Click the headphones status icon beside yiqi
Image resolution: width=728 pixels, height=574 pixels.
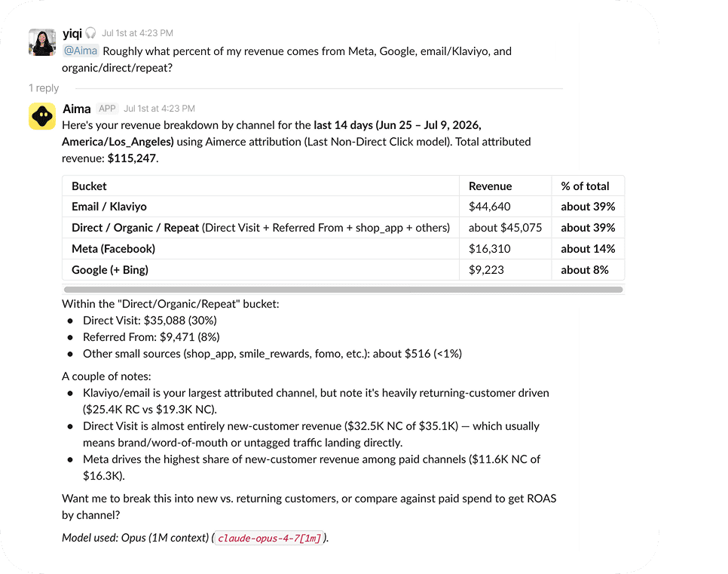[91, 33]
